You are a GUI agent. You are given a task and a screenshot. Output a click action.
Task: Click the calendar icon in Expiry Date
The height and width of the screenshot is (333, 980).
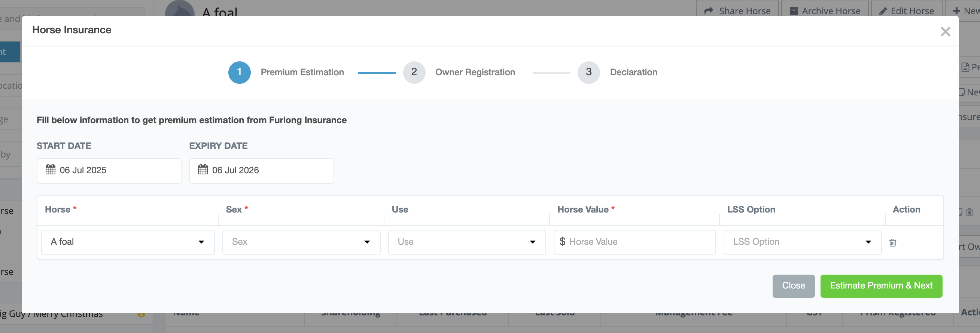[203, 169]
